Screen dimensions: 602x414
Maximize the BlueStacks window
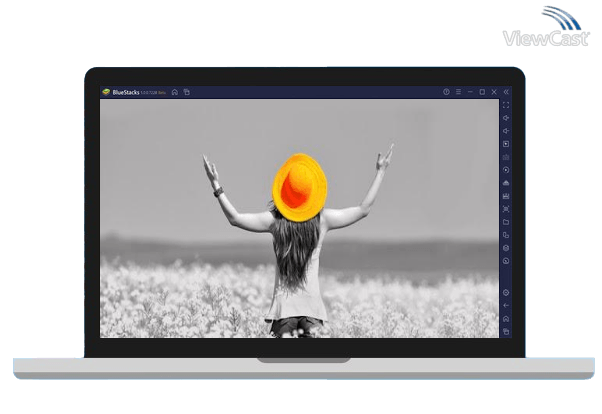click(482, 92)
